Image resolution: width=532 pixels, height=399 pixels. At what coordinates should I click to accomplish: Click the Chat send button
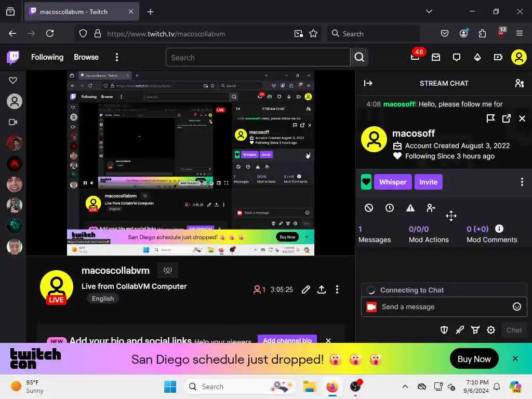click(x=514, y=330)
